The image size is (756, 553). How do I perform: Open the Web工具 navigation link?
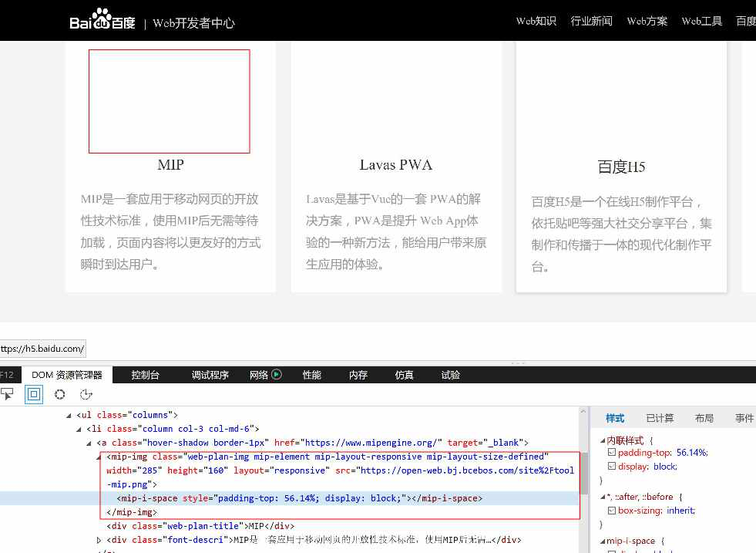pos(701,21)
